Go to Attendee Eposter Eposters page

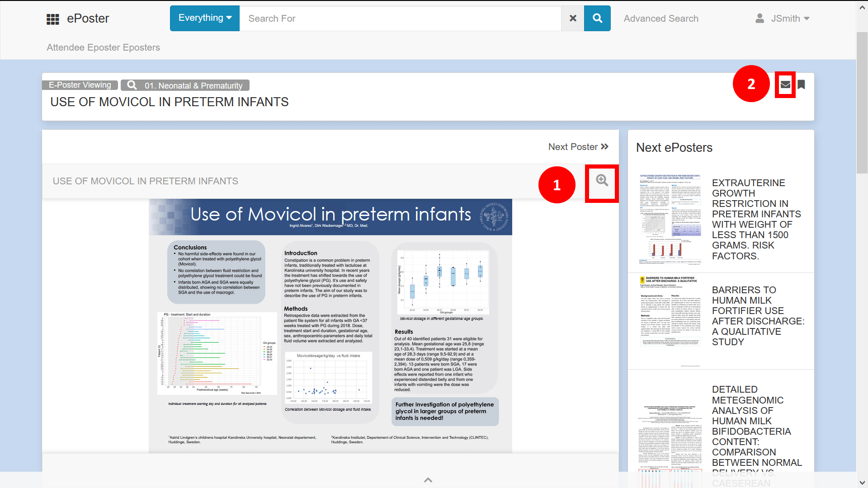pyautogui.click(x=103, y=47)
